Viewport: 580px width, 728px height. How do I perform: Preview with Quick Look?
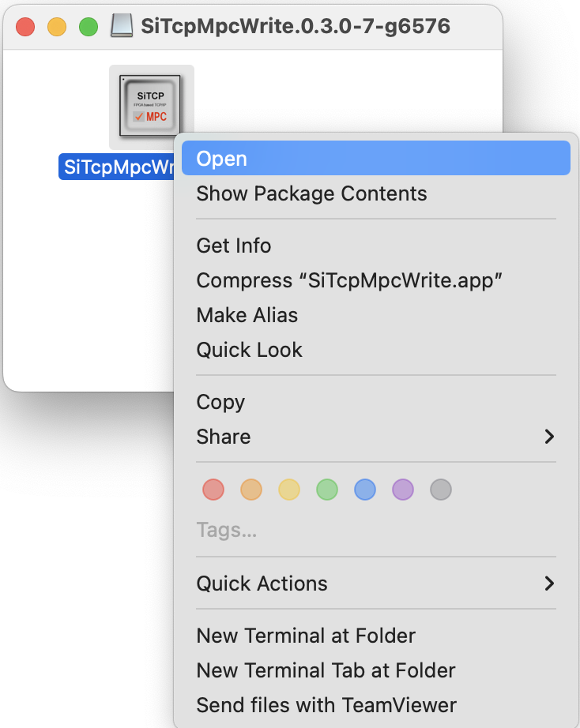[x=249, y=350]
